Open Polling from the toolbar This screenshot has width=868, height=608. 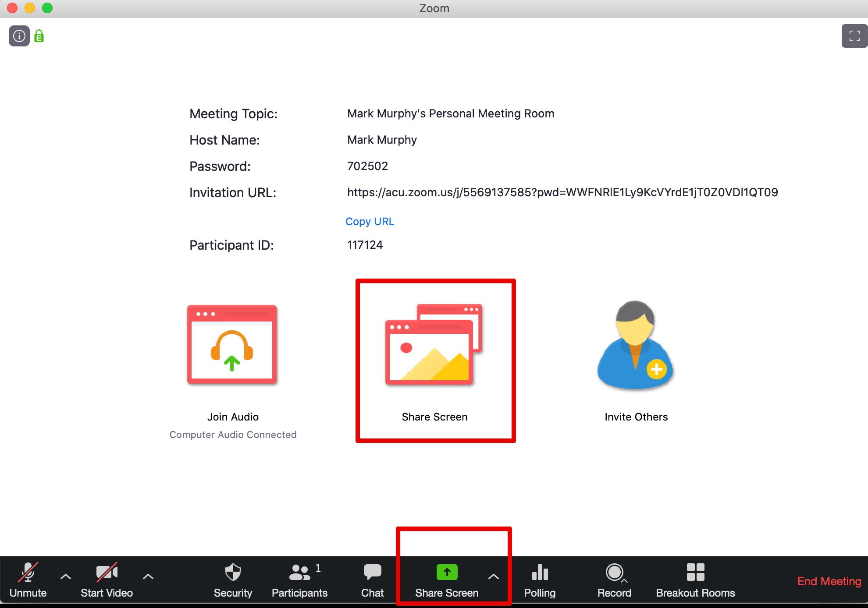(x=540, y=580)
